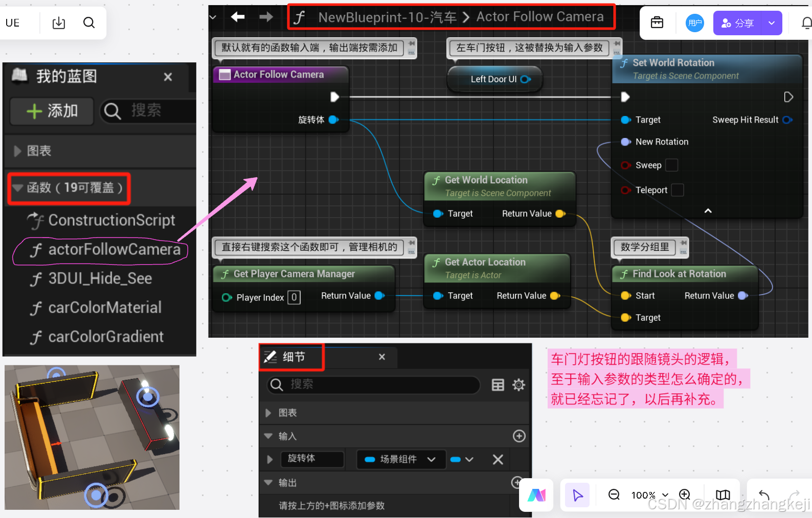Click the AI assistant colorful logo icon
The image size is (812, 518).
coord(536,495)
